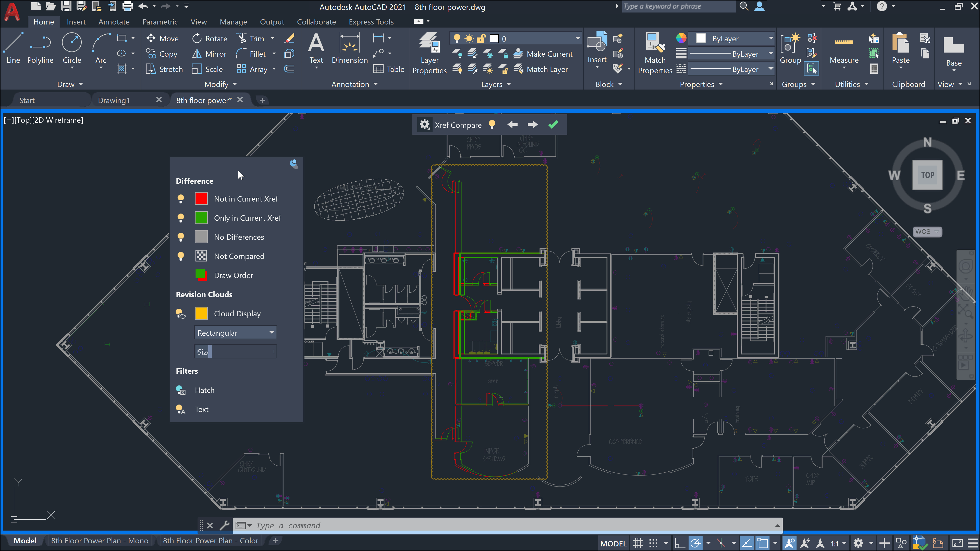Toggle the Cloud Display visibility
980x551 pixels.
click(180, 313)
